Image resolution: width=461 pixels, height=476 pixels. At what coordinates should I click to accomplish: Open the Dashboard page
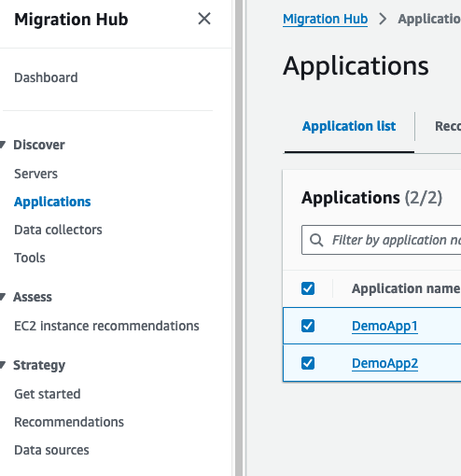tap(46, 77)
